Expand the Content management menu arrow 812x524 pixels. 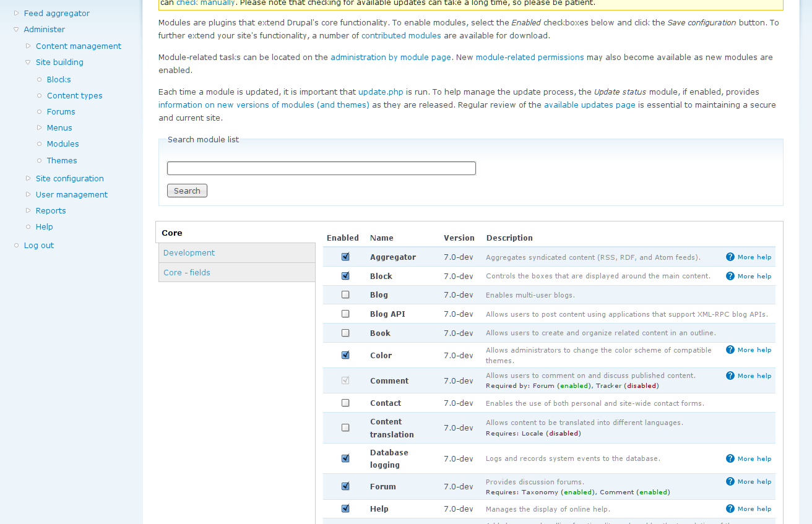tap(28, 46)
